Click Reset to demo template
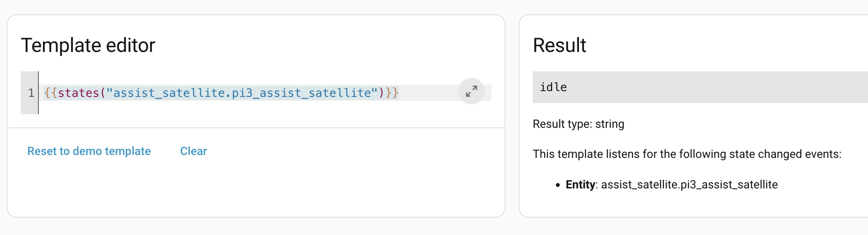Screen dimensions: 868x235 click(x=89, y=151)
